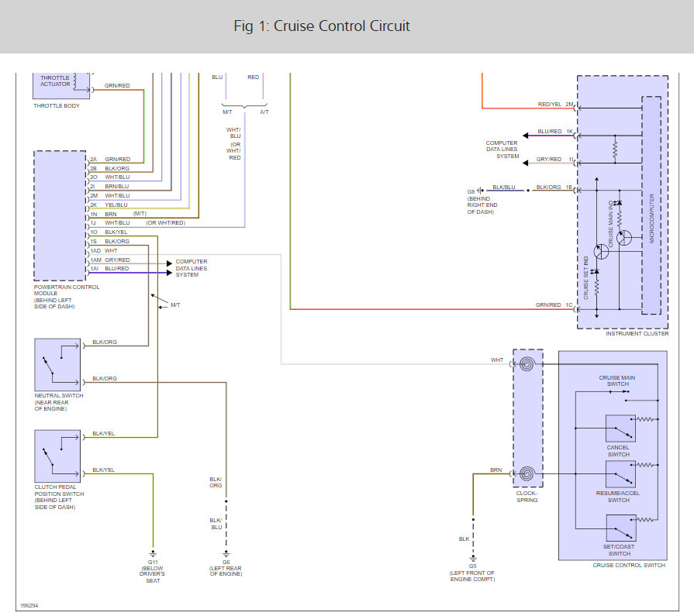The width and height of the screenshot is (694, 616).
Task: Click the 'COMPUTER DATA LINES SYSTEM' label near cluster
Action: [502, 150]
